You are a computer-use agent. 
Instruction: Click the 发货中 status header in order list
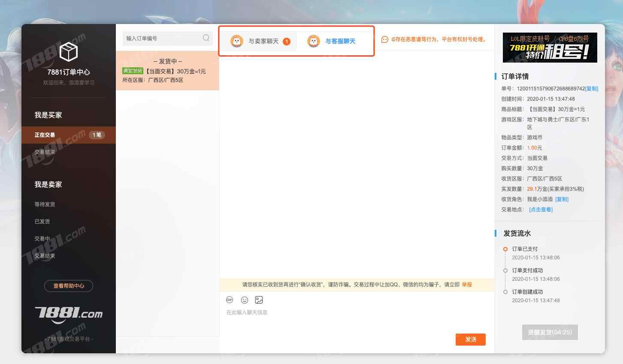pos(167,61)
